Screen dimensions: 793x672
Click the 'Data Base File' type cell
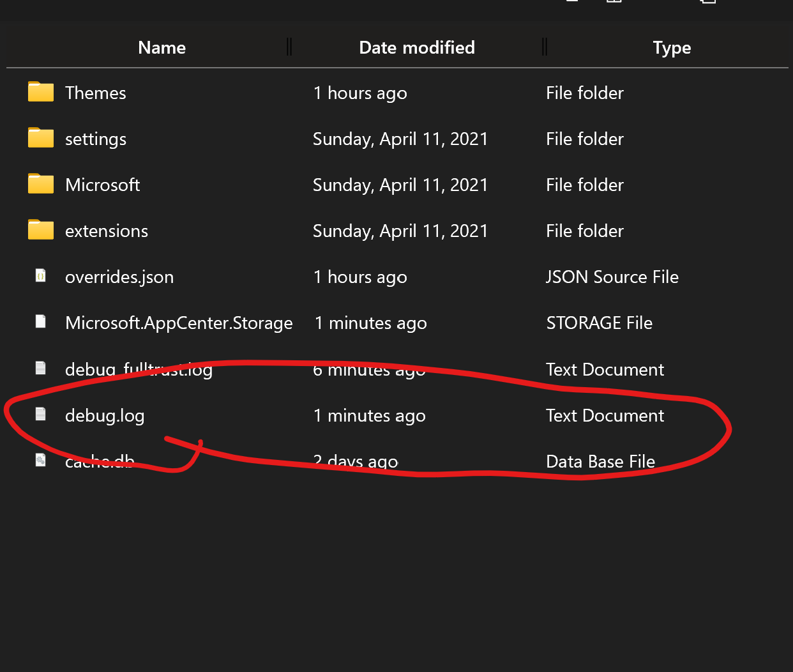click(x=601, y=461)
